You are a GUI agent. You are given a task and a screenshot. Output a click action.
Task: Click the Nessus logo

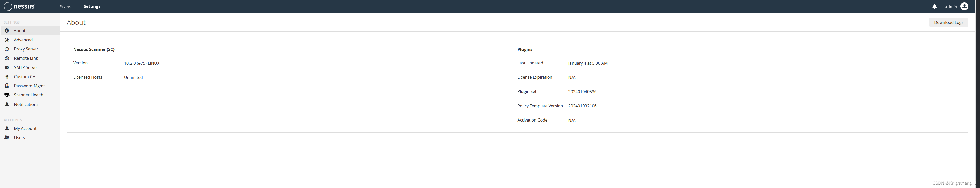point(19,6)
